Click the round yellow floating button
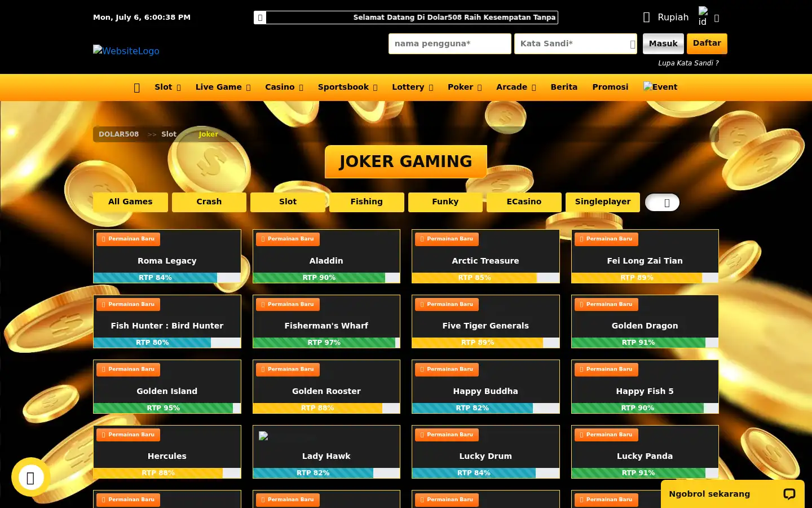This screenshot has height=508, width=812. (31, 478)
